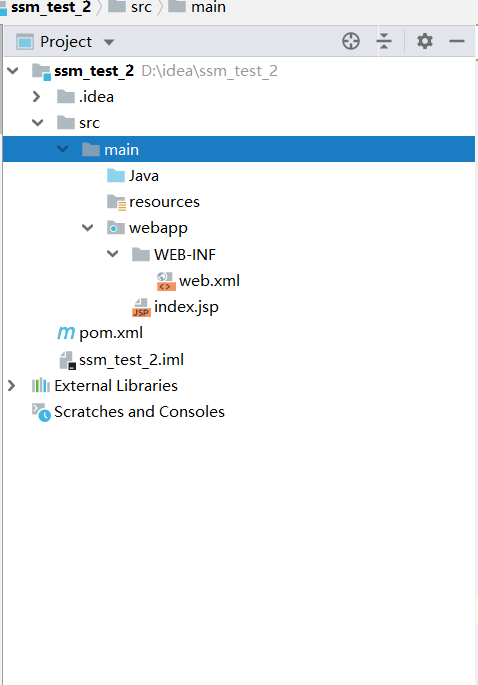The image size is (478, 685).
Task: Select the resources folder label
Action: [x=164, y=202]
